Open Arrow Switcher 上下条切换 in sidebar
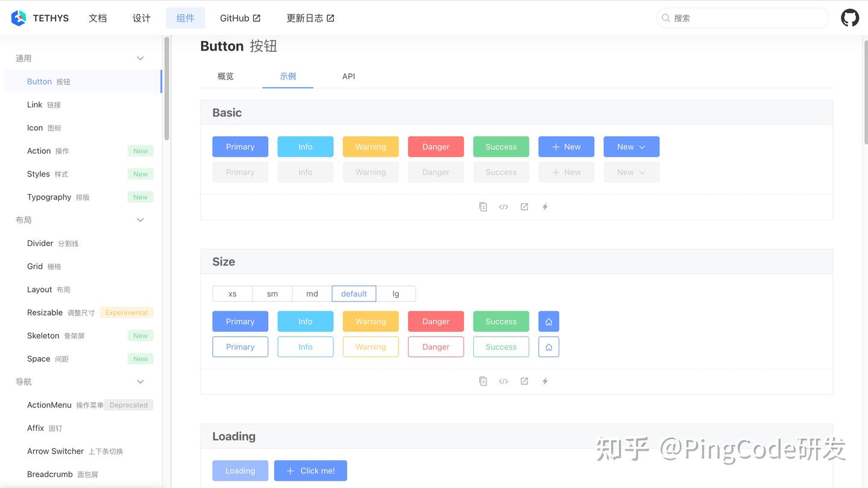The image size is (868, 488). point(83,451)
